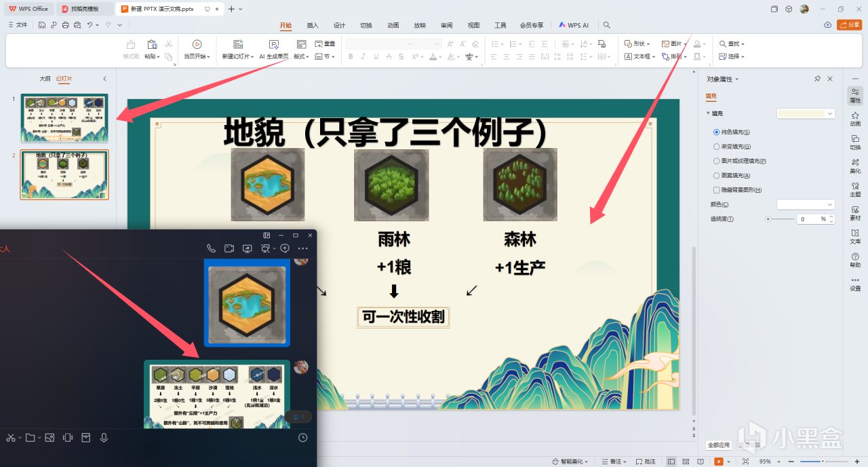Switch to the 设计 ribbon tab
The image size is (868, 467).
click(339, 25)
